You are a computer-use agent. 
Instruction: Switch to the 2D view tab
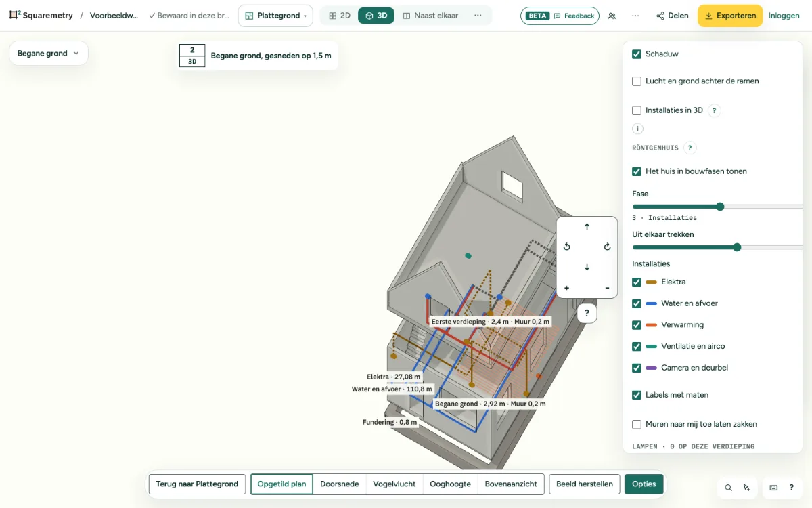340,16
